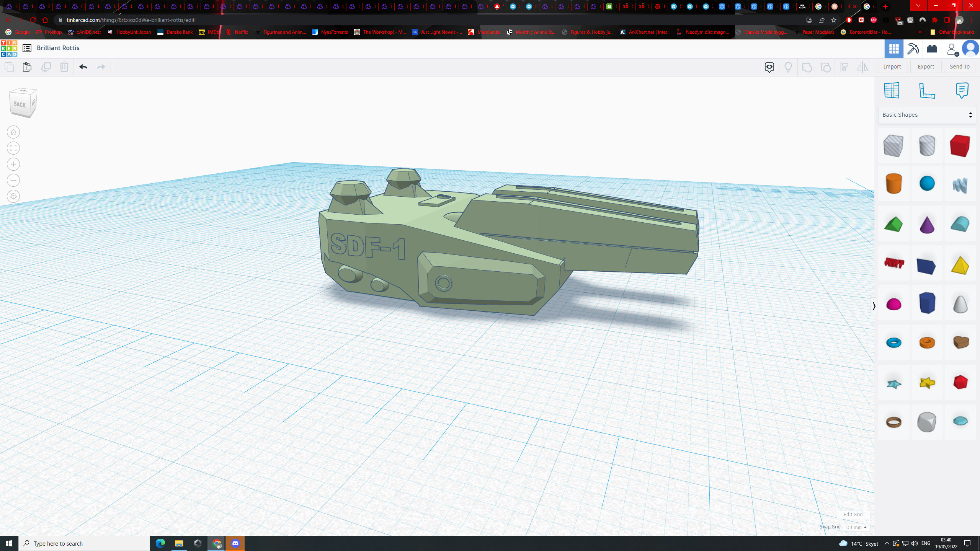The height and width of the screenshot is (551, 980).
Task: Select the blue Sphere shape
Action: pos(927,183)
